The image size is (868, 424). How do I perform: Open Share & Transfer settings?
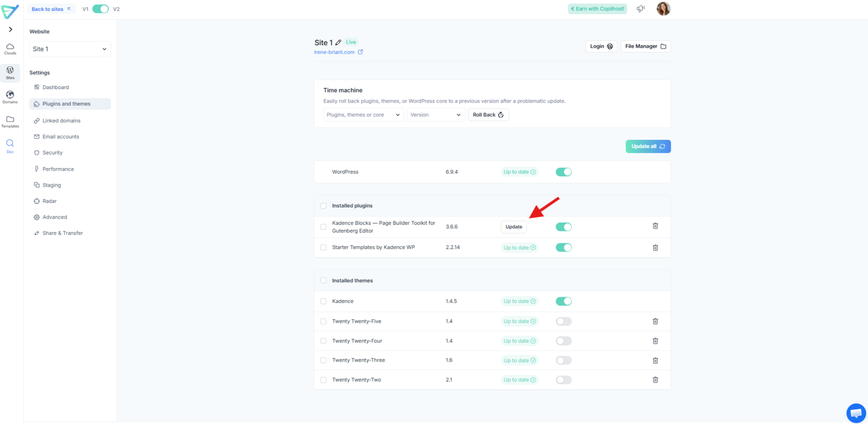(x=70, y=233)
